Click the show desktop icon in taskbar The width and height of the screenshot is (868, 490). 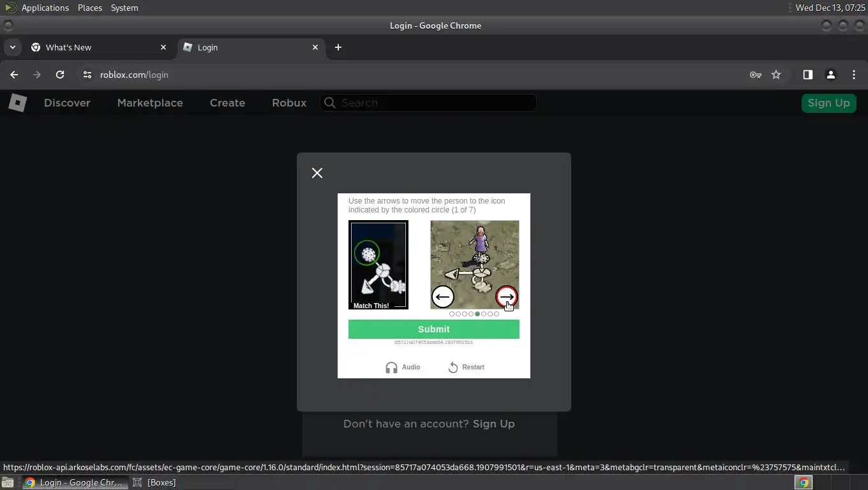(7, 482)
